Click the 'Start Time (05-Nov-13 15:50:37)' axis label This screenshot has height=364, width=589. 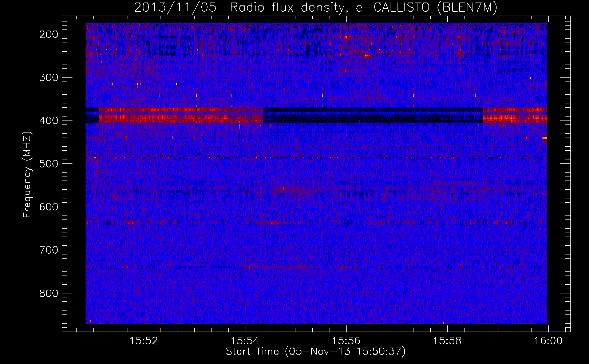point(316,352)
